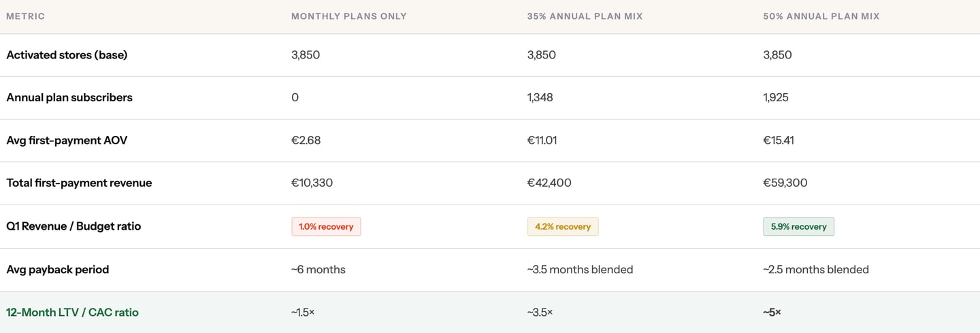The image size is (980, 333).
Task: Click the ~6 months payback cell
Action: (x=318, y=270)
